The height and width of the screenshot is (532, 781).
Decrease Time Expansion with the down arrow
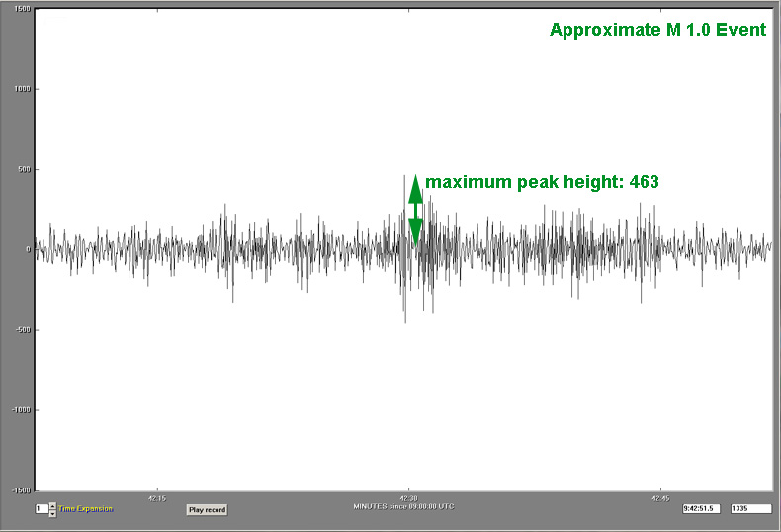coord(52,513)
